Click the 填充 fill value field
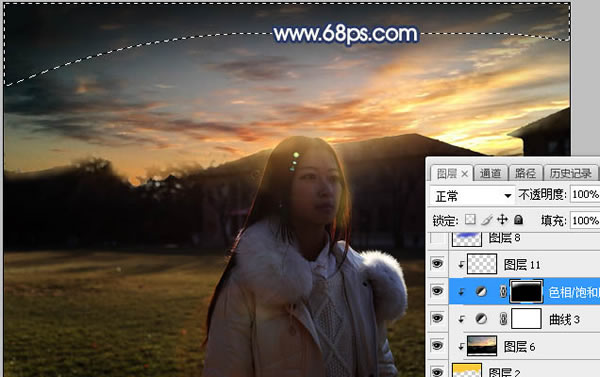600x377 pixels. (585, 220)
